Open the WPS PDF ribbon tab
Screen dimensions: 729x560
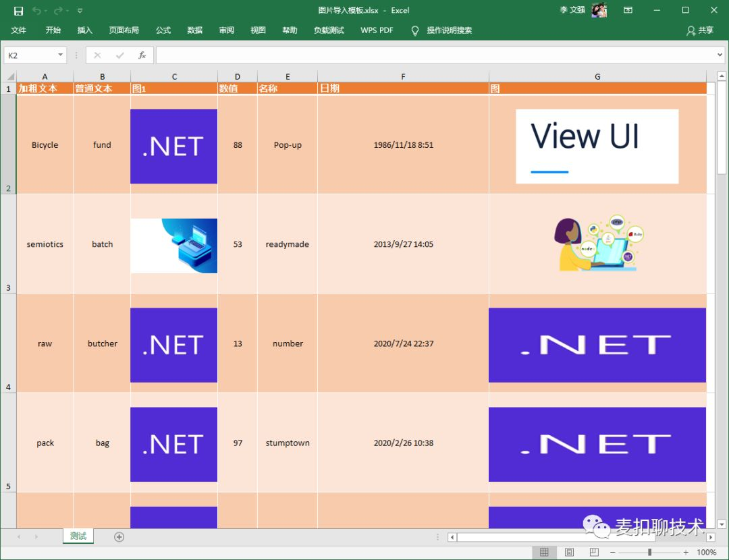click(377, 30)
